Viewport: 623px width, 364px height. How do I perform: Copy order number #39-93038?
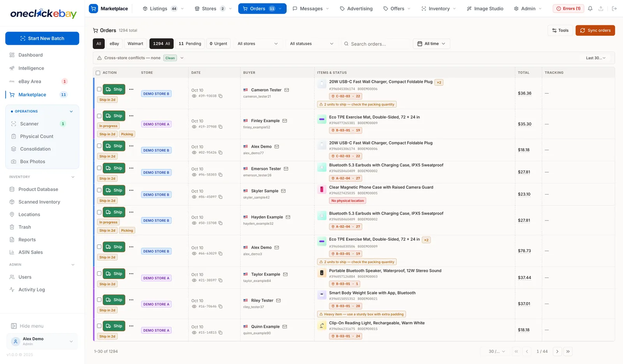click(x=220, y=96)
